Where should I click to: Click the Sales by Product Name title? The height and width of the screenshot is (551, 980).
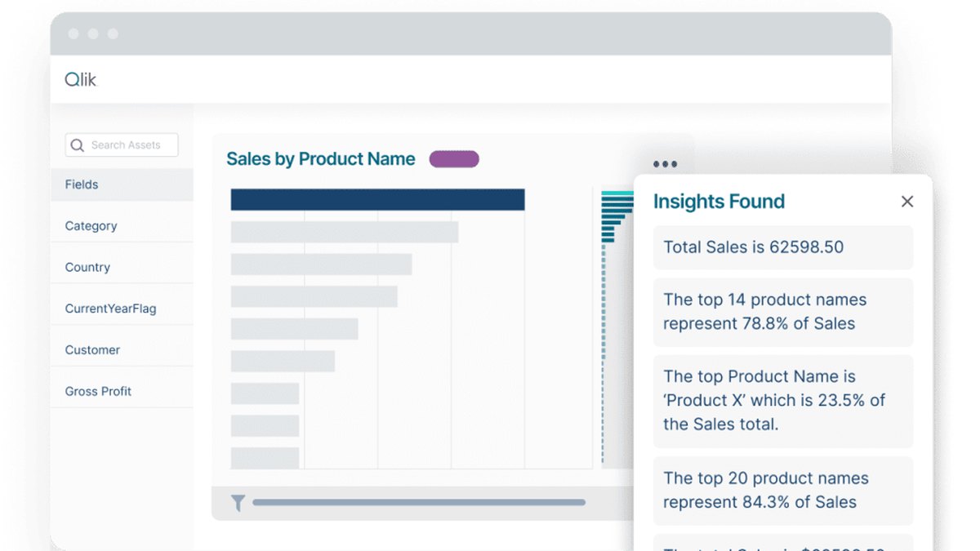(321, 159)
